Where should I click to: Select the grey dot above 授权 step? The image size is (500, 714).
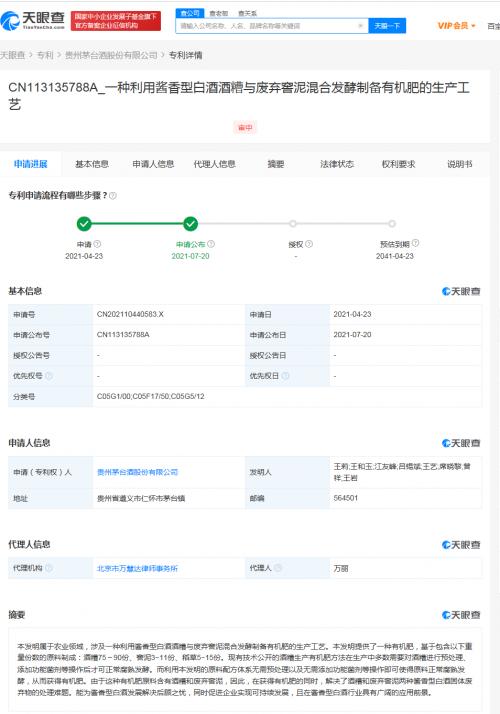point(293,224)
